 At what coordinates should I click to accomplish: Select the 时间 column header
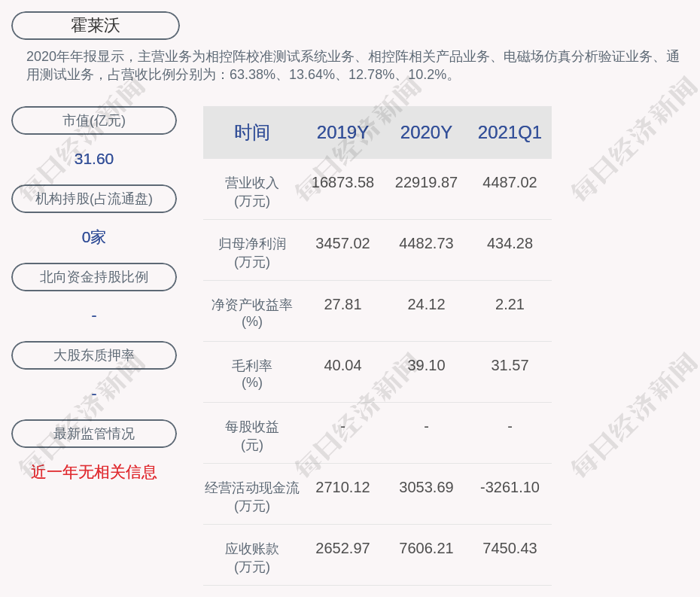251,132
